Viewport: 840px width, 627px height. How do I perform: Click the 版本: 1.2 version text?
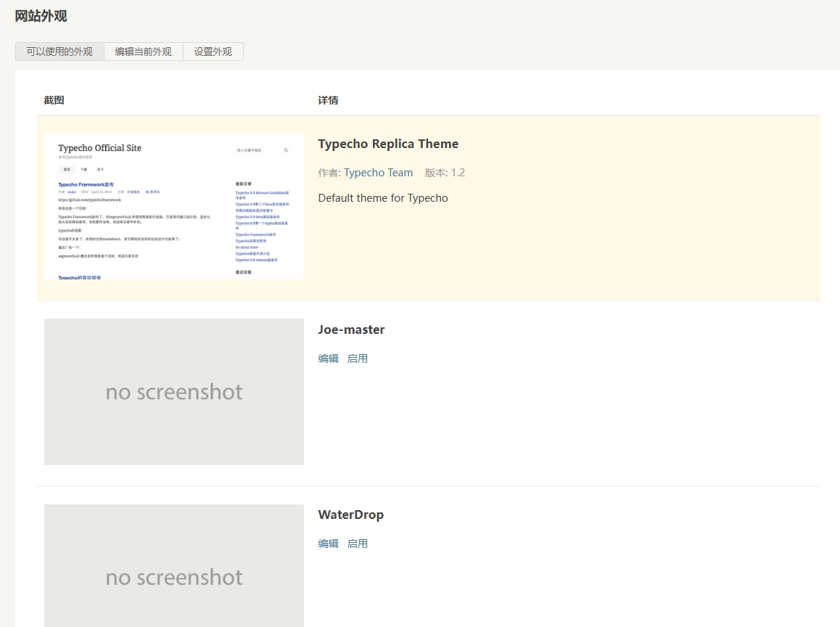point(445,173)
